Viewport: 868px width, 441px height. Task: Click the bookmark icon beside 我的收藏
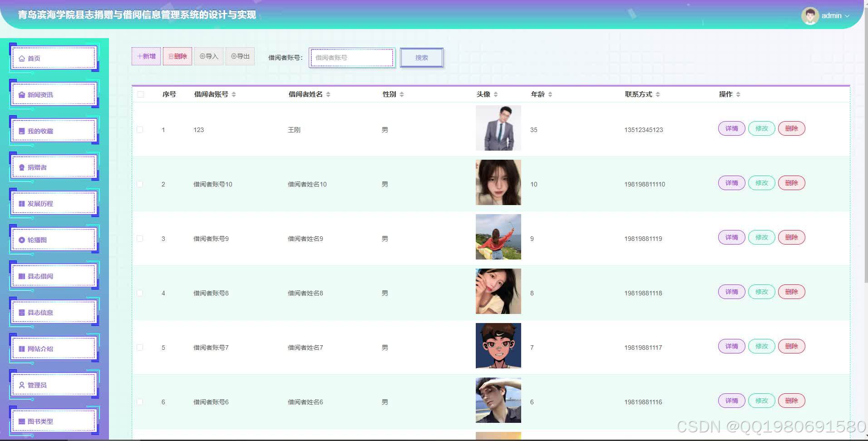[x=22, y=131]
